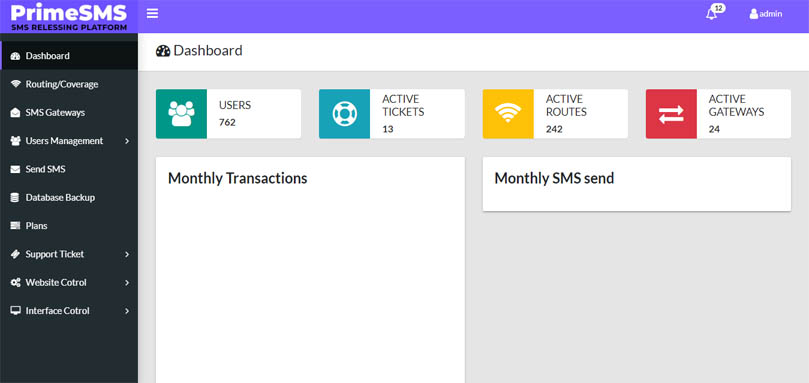
Task: Toggle the hamburger sidebar menu
Action: [x=152, y=13]
